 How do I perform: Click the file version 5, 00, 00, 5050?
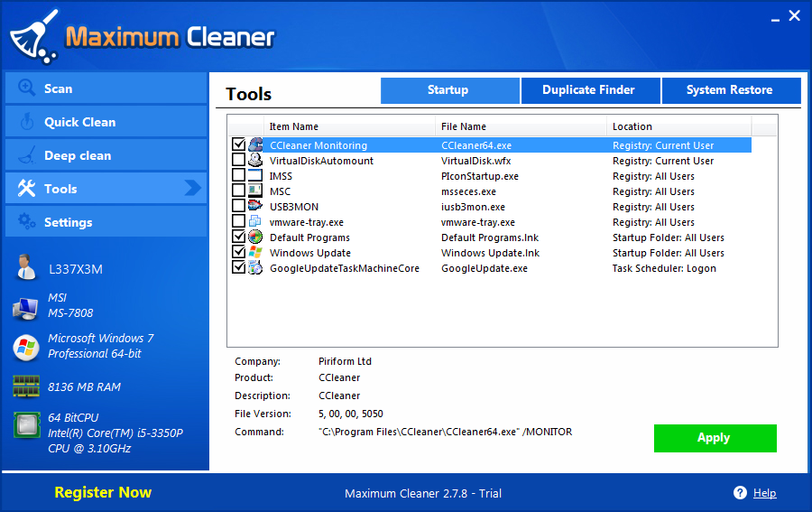351,414
